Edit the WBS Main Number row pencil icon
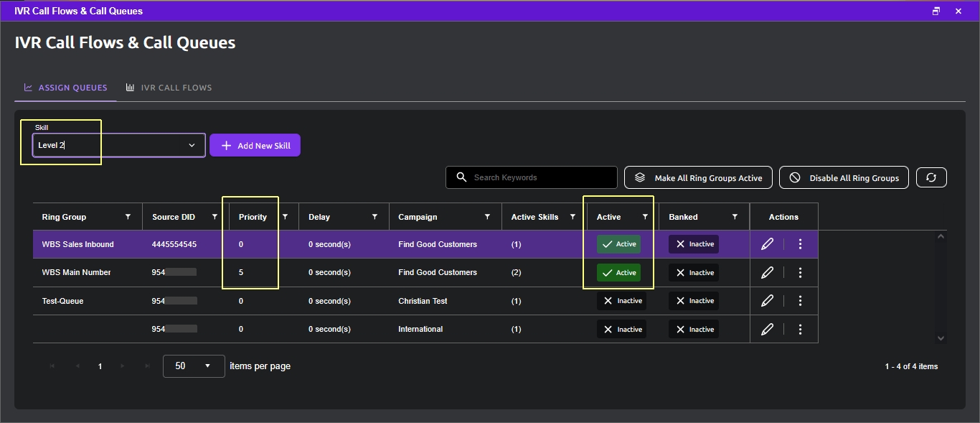 (x=767, y=272)
